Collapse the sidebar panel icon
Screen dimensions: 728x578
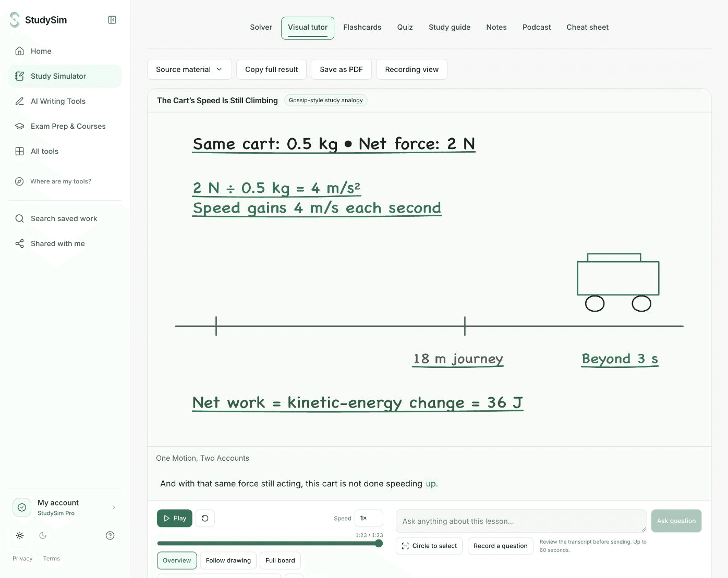112,20
